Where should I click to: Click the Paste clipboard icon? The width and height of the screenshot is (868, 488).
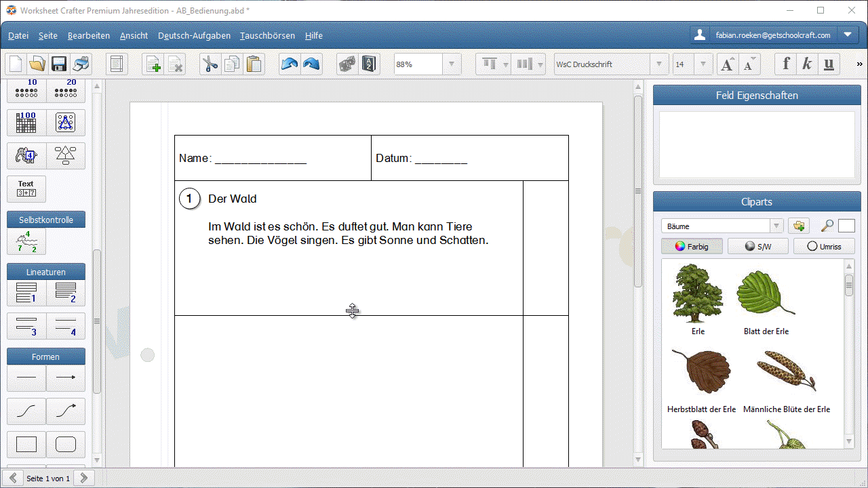coord(254,64)
